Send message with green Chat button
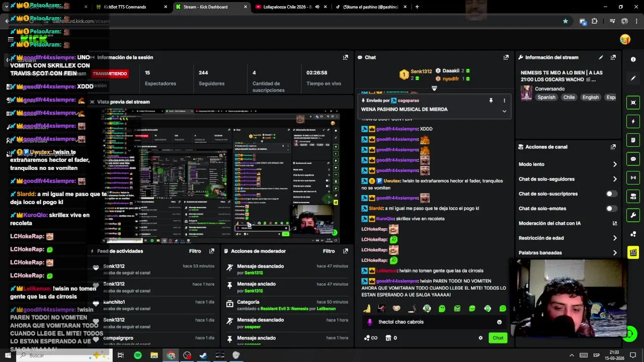The width and height of the screenshot is (644, 362). click(x=498, y=338)
